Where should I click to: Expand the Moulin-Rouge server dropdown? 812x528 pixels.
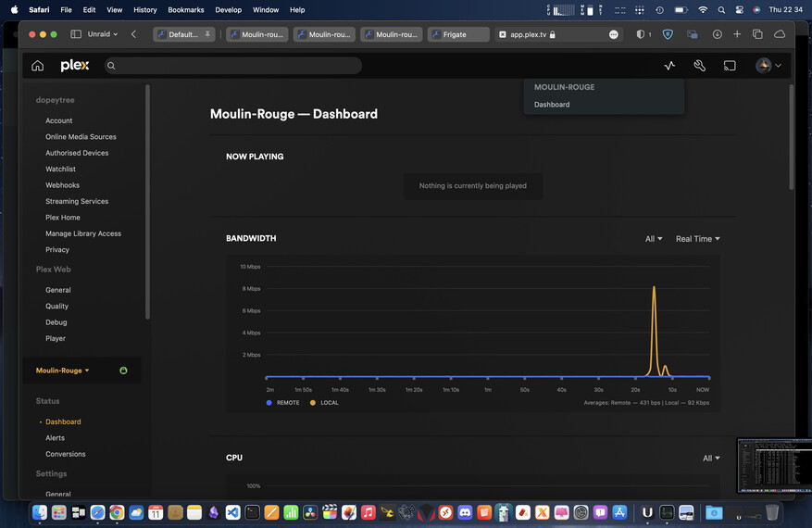tap(63, 371)
